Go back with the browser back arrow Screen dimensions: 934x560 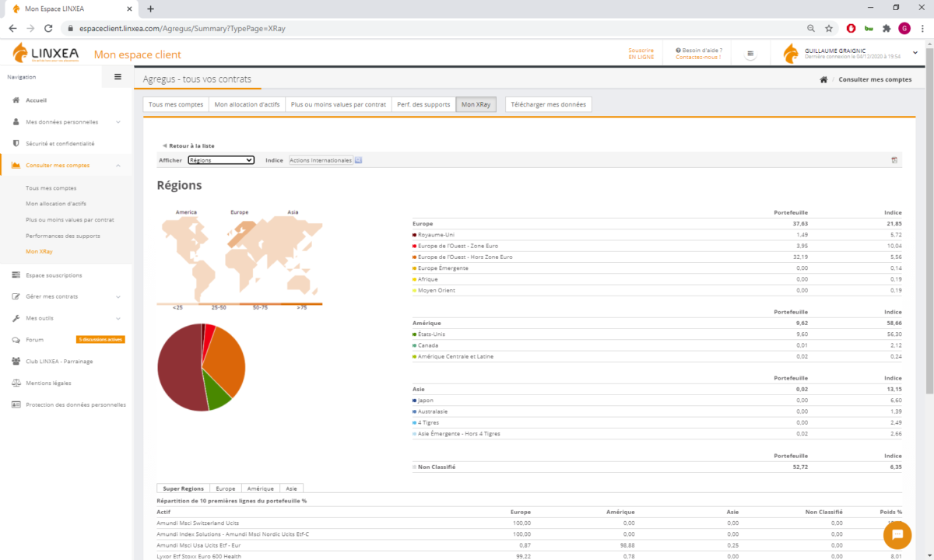click(x=12, y=28)
